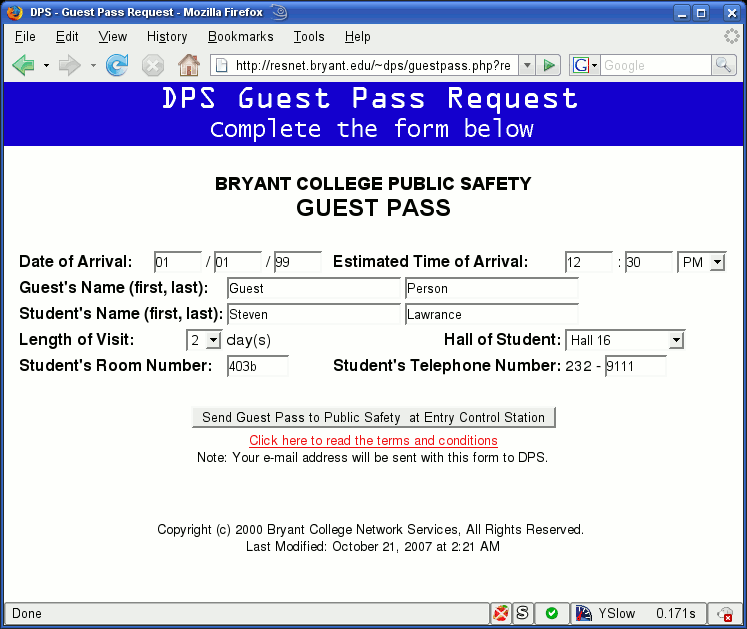Open the Back history dropdown arrow
The height and width of the screenshot is (629, 747).
click(x=46, y=65)
